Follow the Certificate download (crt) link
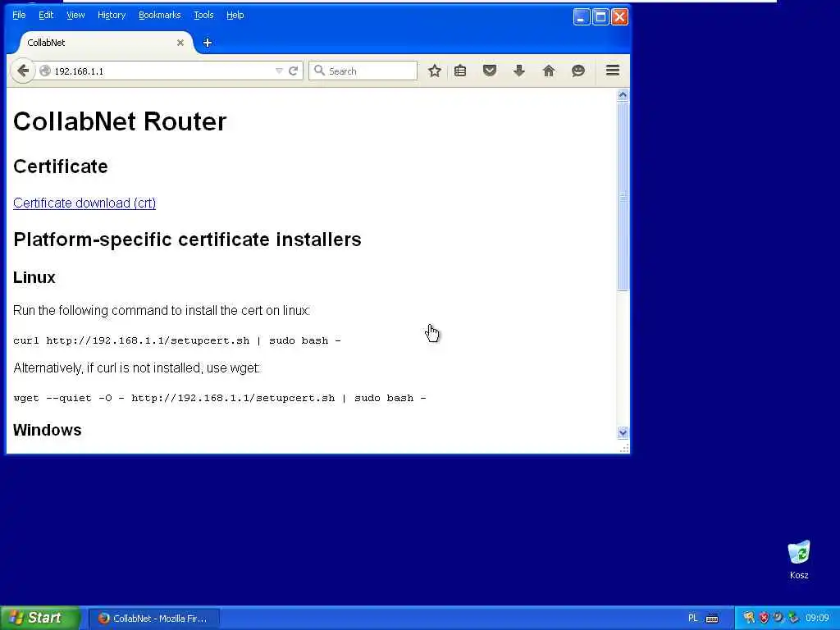 coord(84,203)
